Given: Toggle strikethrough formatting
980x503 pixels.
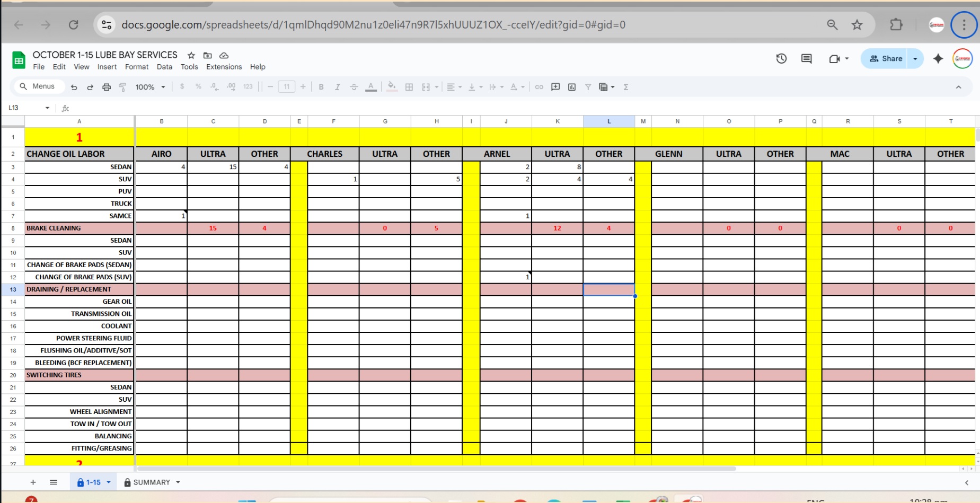Looking at the screenshot, I should [x=354, y=87].
